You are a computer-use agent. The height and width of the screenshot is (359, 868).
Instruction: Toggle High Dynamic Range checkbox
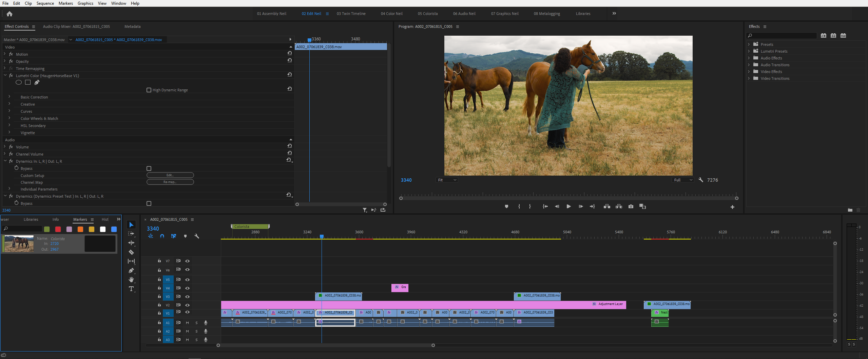coord(149,90)
